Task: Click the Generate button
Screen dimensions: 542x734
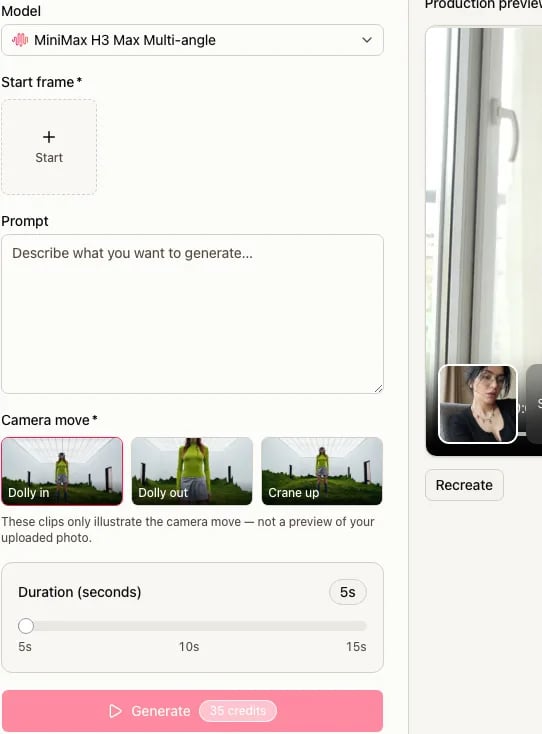Action: (192, 711)
